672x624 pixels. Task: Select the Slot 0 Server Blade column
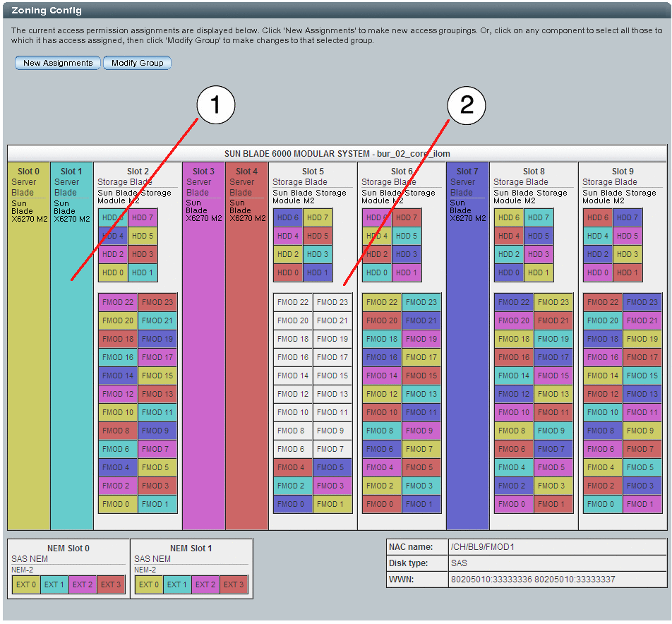(x=29, y=346)
